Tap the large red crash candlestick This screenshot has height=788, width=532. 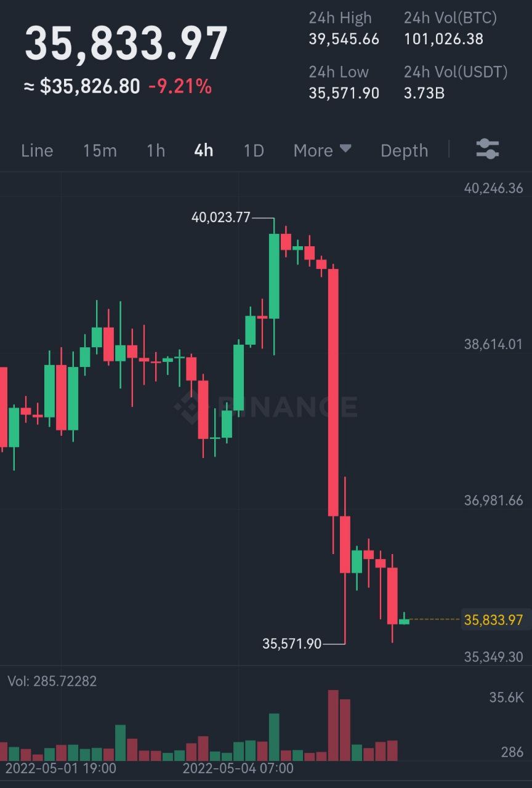[333, 392]
